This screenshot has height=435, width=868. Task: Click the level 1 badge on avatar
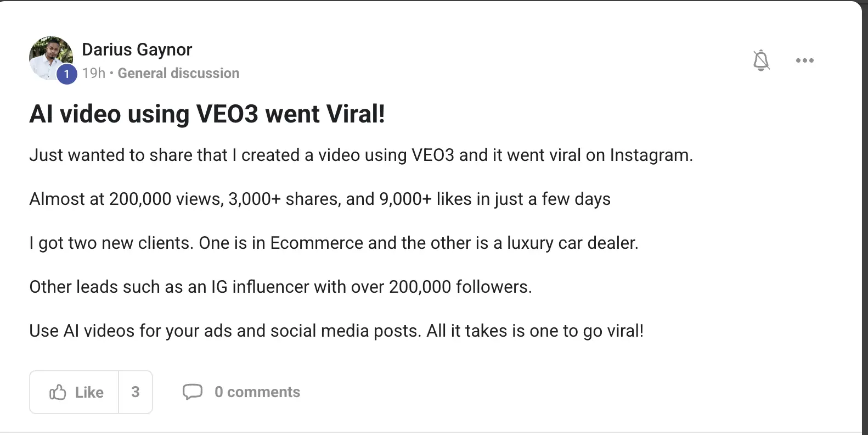point(67,74)
